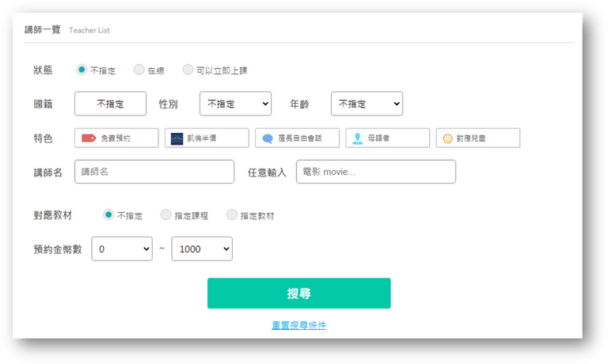The width and height of the screenshot is (608, 364).
Task: Toggle the 母語者 feature filter
Action: click(388, 138)
